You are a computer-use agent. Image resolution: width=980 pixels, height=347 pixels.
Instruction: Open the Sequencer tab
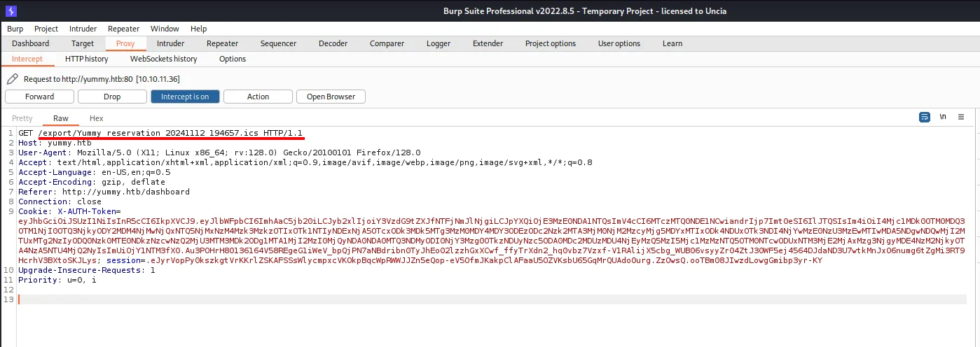tap(278, 43)
